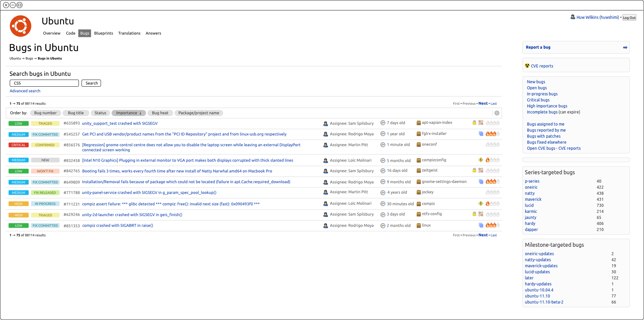
Task: Open the Advanced search link
Action: pos(25,91)
